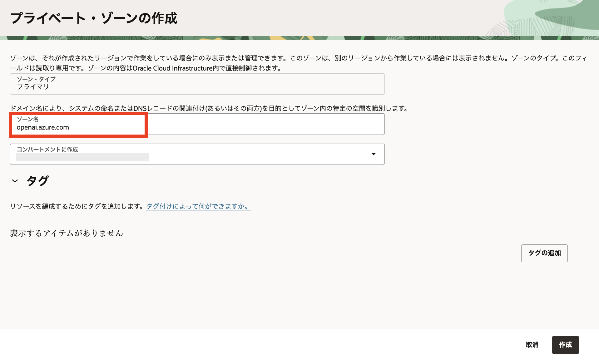Click the redacted compartment value area
This screenshot has width=599, height=364.
tap(82, 157)
